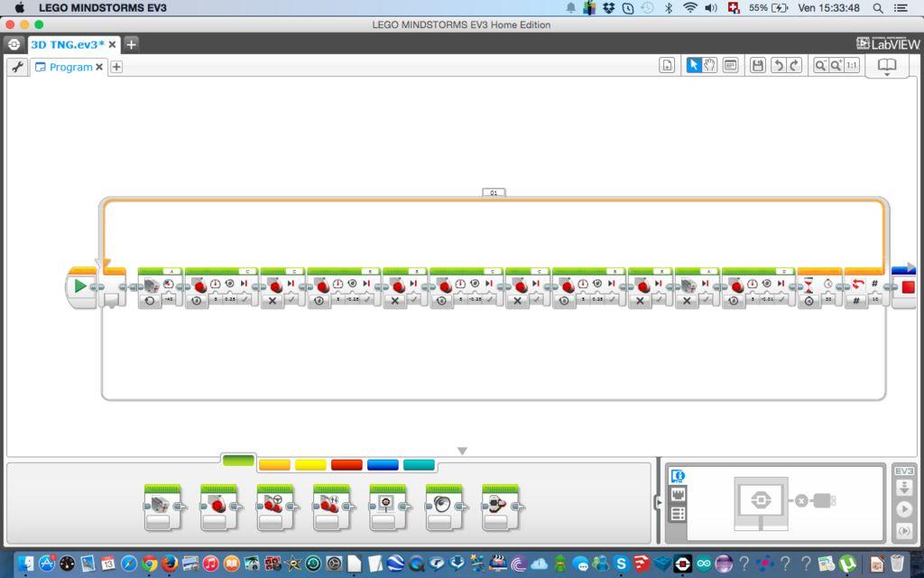Viewport: 924px width, 578px height.
Task: Pick the Sound block from palette
Action: [444, 508]
